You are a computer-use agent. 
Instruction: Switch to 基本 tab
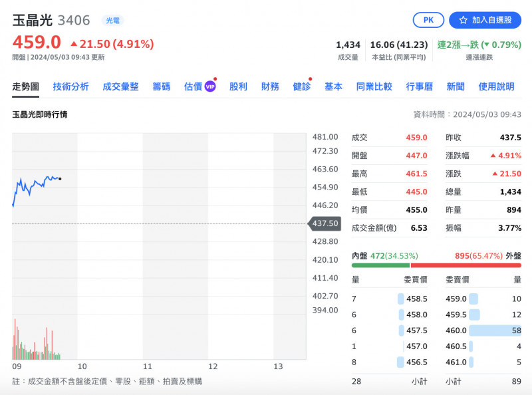333,86
